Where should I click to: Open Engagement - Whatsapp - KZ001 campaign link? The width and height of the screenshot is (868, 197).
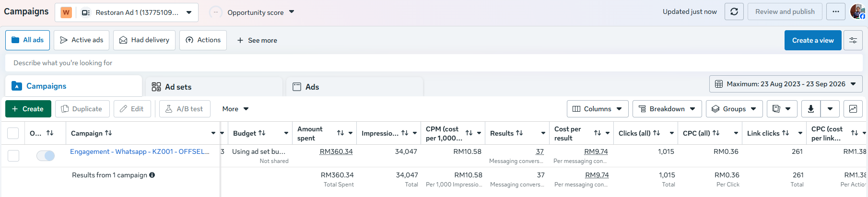click(x=140, y=151)
